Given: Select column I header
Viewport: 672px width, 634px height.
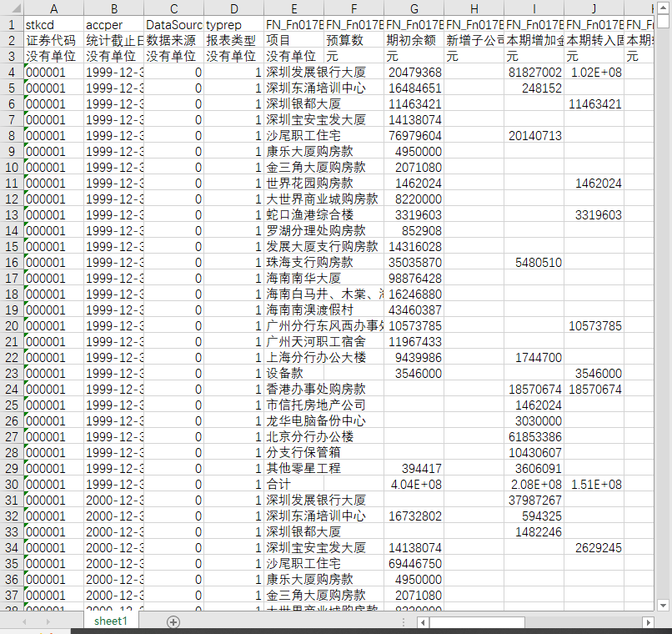Looking at the screenshot, I should click(534, 8).
